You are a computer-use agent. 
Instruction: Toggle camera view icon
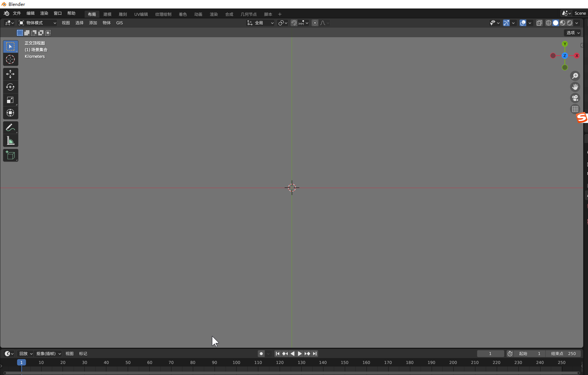[575, 98]
